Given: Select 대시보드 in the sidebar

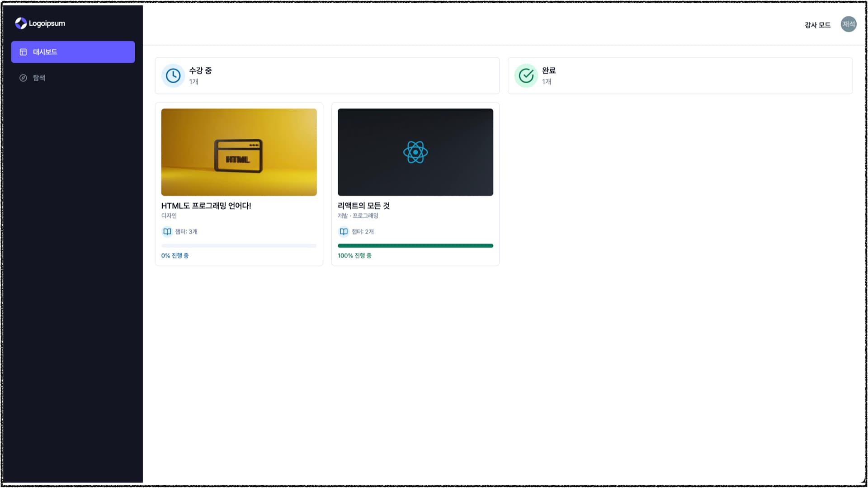Looking at the screenshot, I should [73, 52].
